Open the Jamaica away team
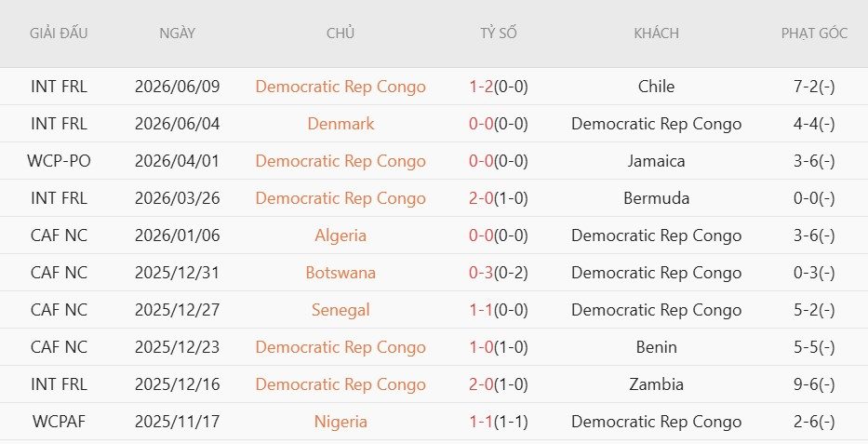Viewport: 868px width, 444px height. [x=656, y=160]
